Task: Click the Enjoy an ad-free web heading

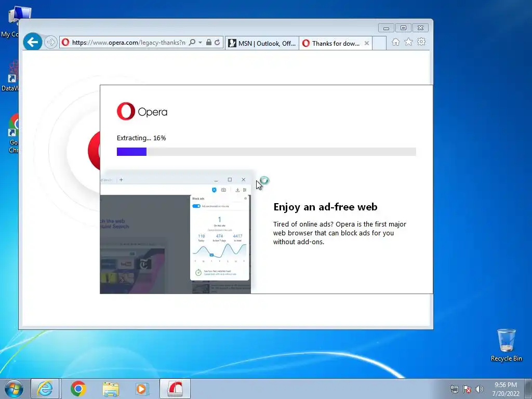Action: tap(325, 207)
